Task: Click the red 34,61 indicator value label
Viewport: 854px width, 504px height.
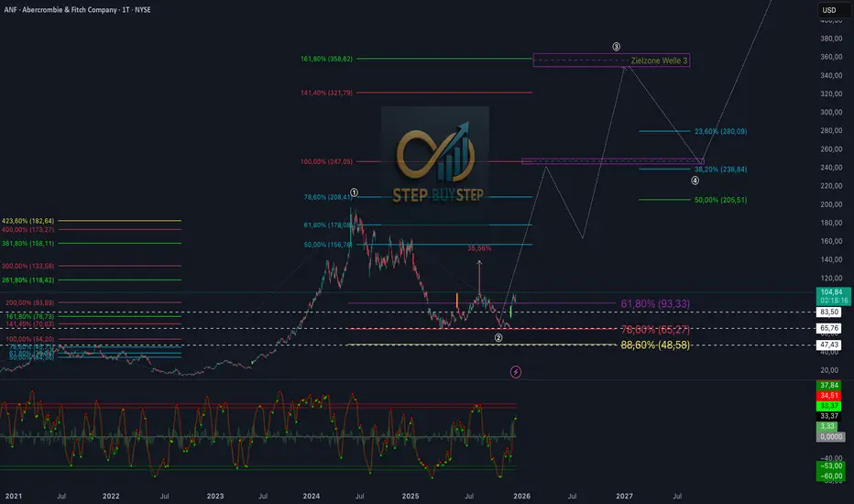Action: [x=829, y=396]
